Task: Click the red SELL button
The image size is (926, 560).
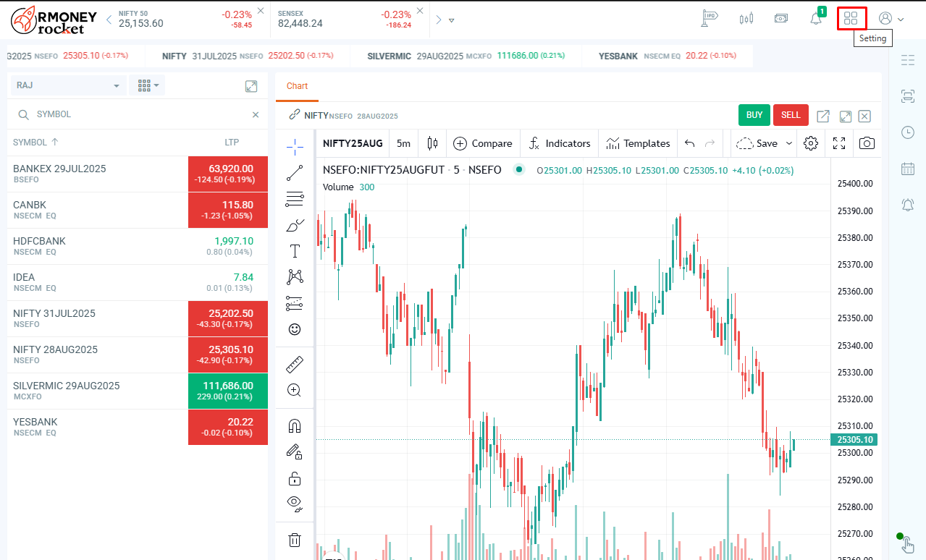Action: (x=791, y=115)
